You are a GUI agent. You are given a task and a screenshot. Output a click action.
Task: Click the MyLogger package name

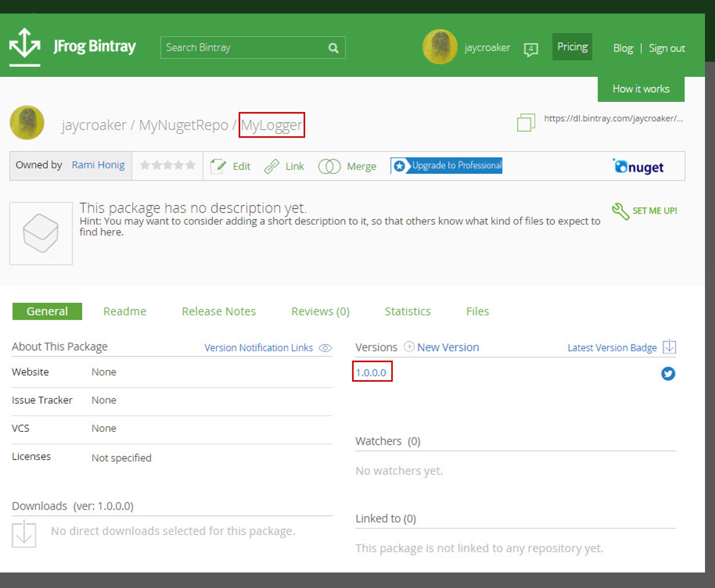pos(272,125)
